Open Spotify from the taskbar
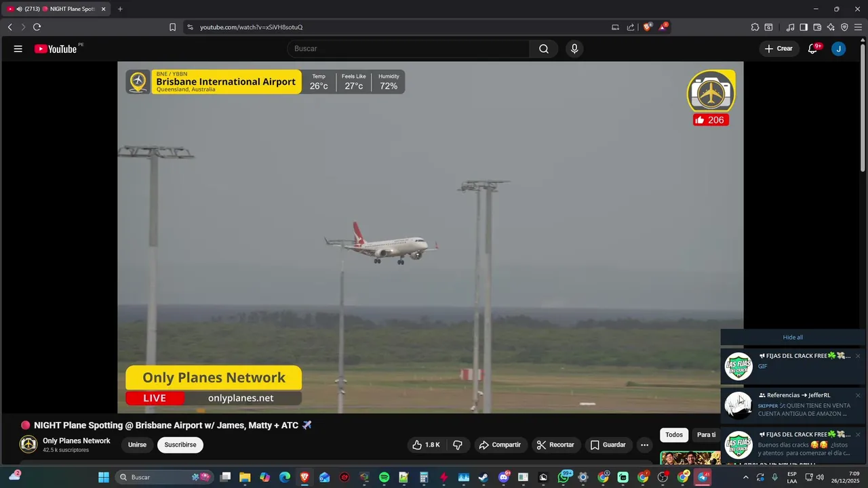868x488 pixels. (x=384, y=477)
